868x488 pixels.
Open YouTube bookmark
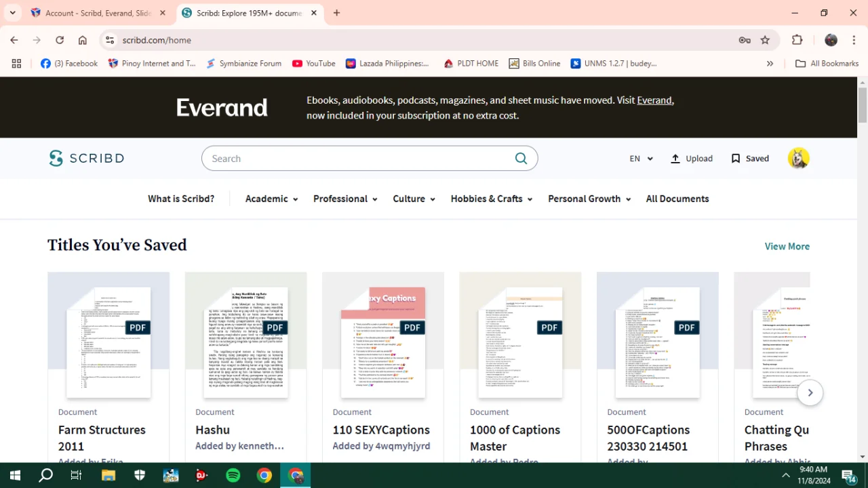(314, 64)
